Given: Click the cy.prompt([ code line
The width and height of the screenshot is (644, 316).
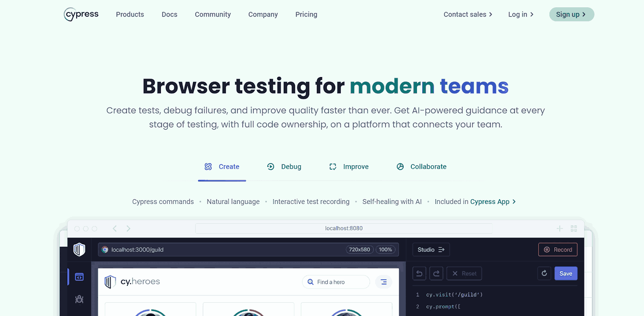Looking at the screenshot, I should pyautogui.click(x=443, y=307).
